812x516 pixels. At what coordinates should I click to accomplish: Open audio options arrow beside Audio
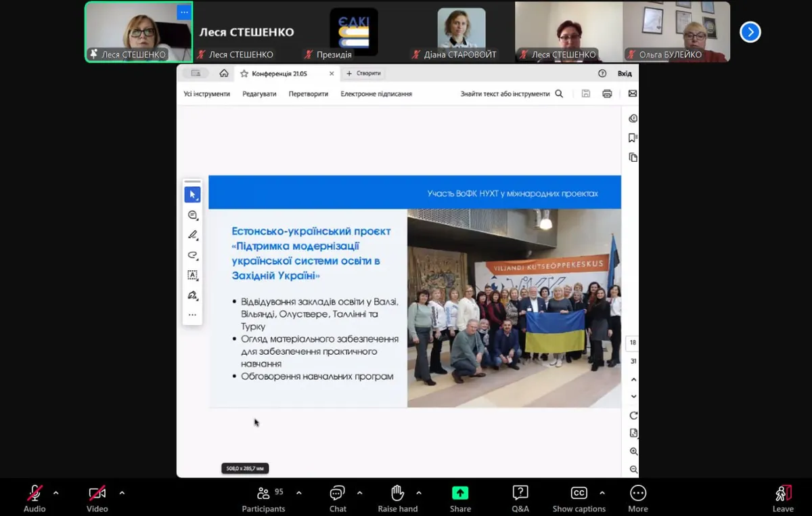[55, 493]
